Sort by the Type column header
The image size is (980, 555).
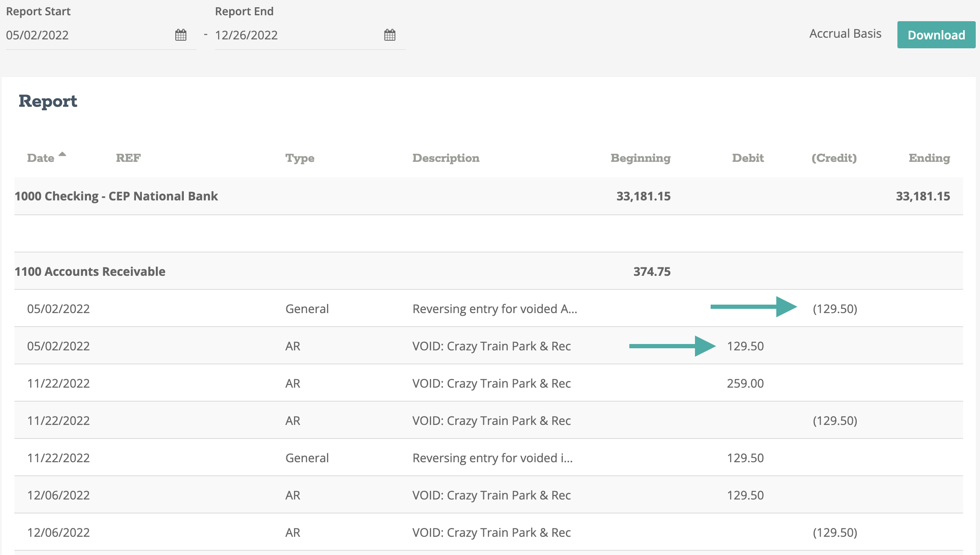300,158
